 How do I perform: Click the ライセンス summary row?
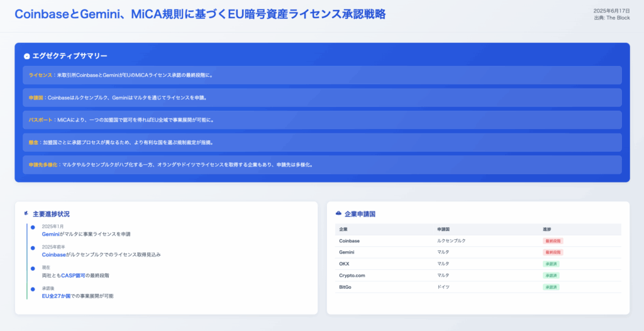click(322, 76)
